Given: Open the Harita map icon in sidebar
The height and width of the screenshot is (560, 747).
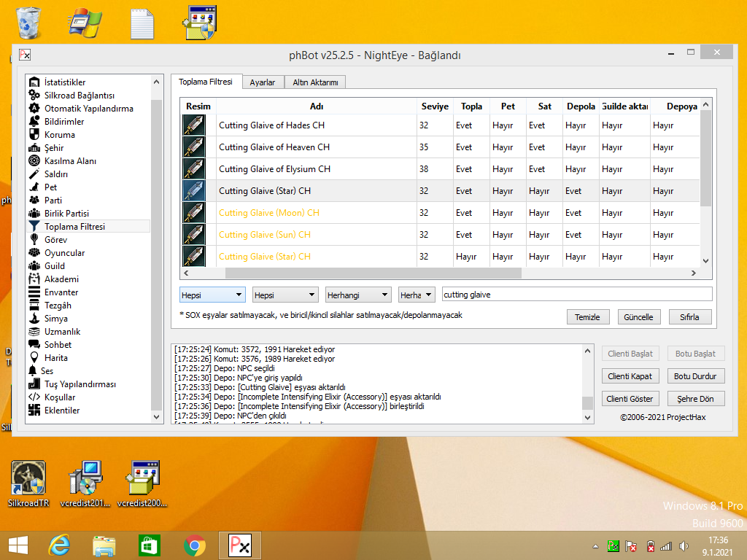Looking at the screenshot, I should (x=34, y=358).
